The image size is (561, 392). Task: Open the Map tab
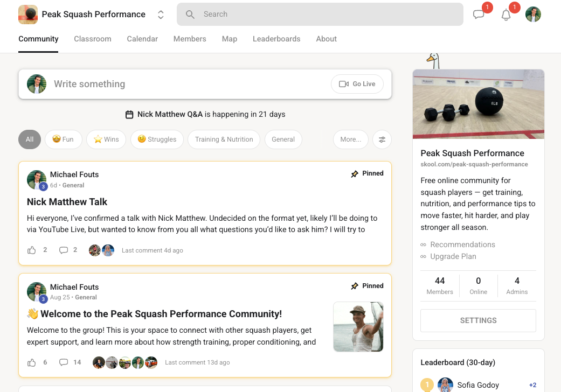point(230,39)
